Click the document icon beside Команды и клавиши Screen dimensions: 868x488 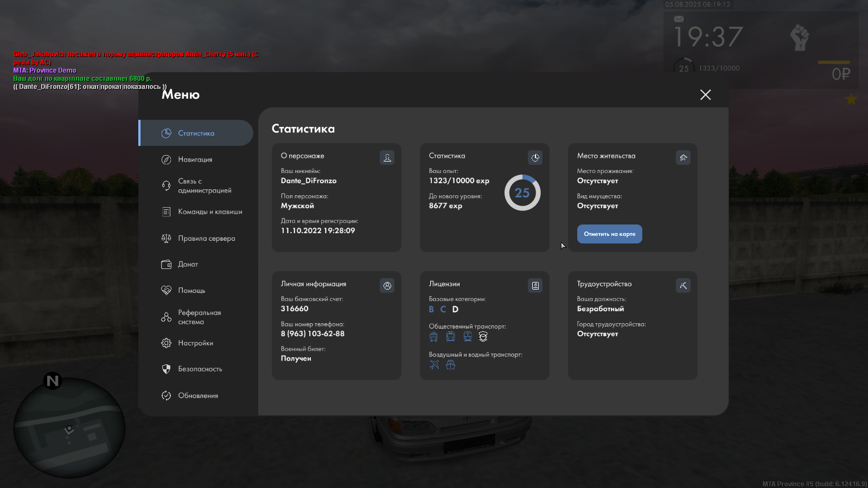[x=167, y=212]
